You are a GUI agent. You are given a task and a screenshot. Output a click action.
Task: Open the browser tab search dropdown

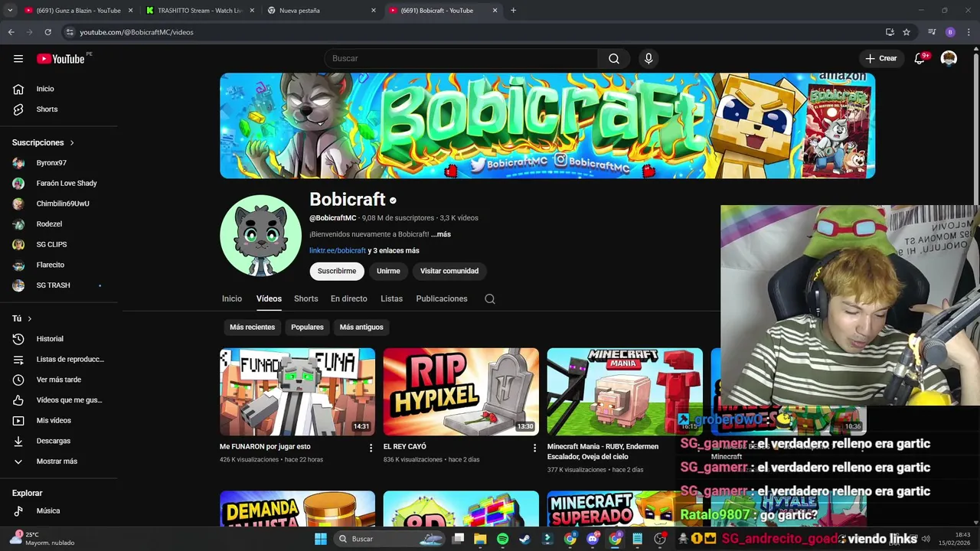pyautogui.click(x=10, y=11)
